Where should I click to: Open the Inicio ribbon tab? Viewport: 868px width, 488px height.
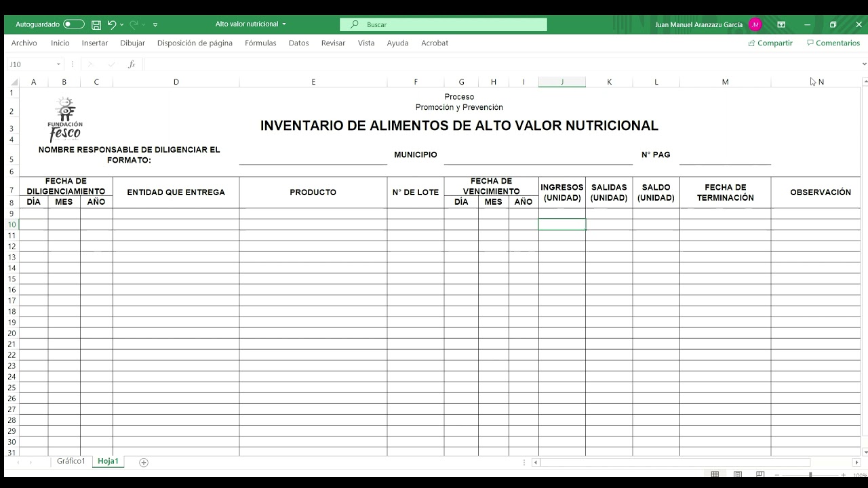click(x=60, y=43)
